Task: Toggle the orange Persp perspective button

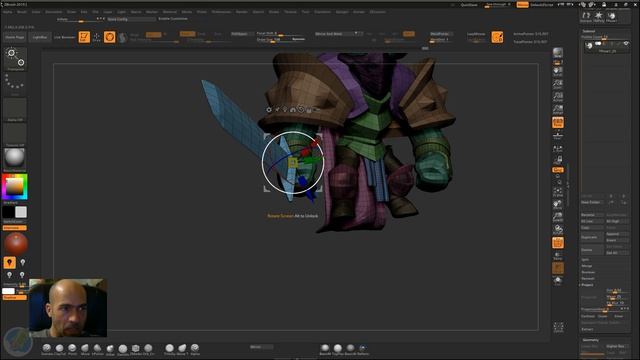Action: (x=558, y=122)
